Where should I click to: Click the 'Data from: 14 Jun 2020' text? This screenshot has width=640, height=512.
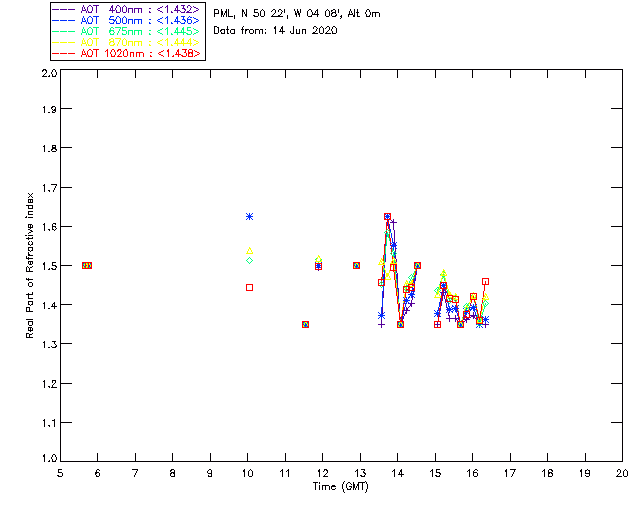[x=275, y=30]
